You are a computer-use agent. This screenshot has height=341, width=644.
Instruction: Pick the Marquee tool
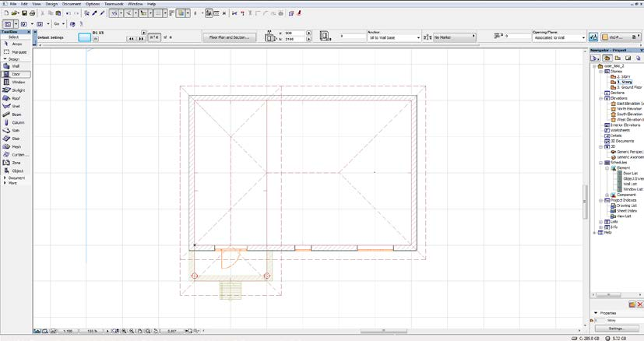[x=16, y=52]
